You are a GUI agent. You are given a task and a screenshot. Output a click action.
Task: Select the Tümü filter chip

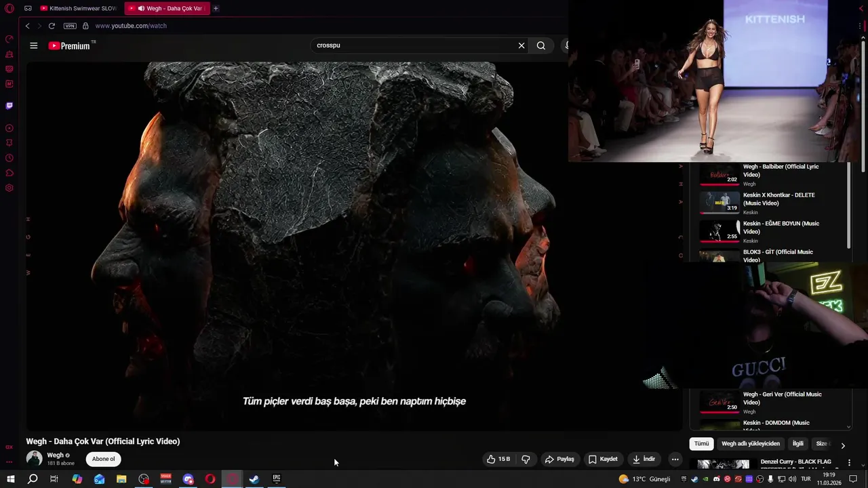click(701, 444)
